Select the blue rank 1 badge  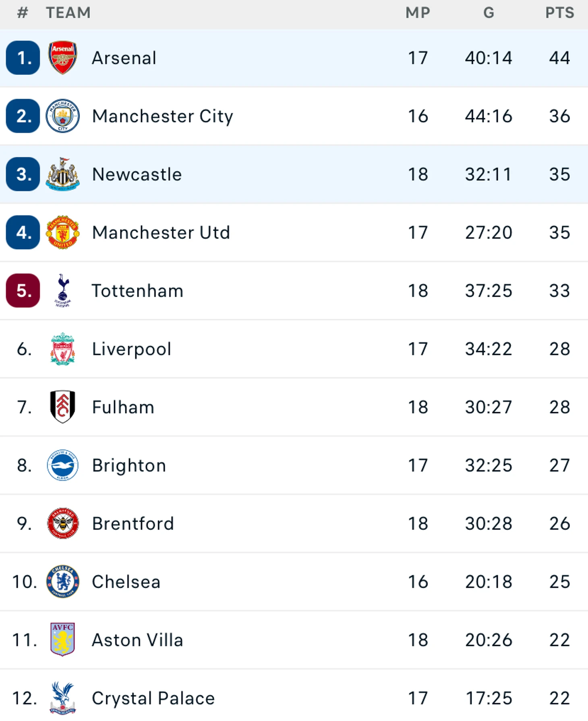[x=23, y=58]
